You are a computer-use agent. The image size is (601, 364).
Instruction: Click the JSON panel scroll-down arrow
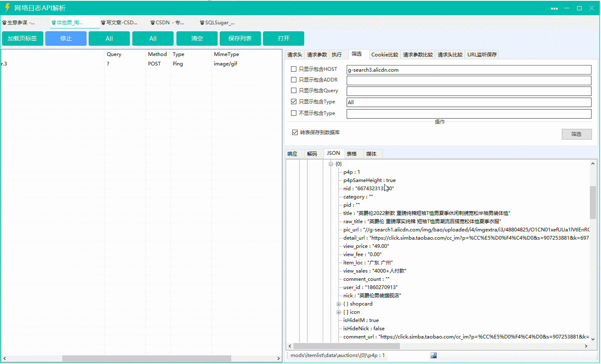pos(593,339)
